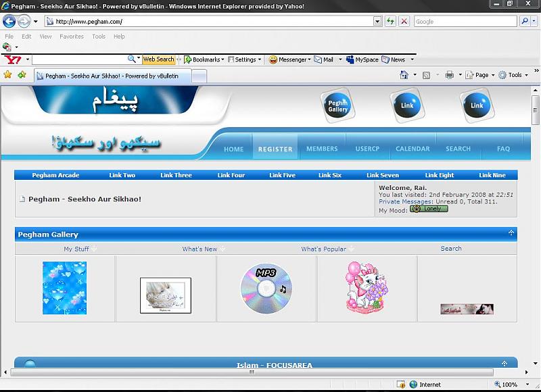The width and height of the screenshot is (541, 392).
Task: Open the Favorites menu
Action: pos(72,36)
